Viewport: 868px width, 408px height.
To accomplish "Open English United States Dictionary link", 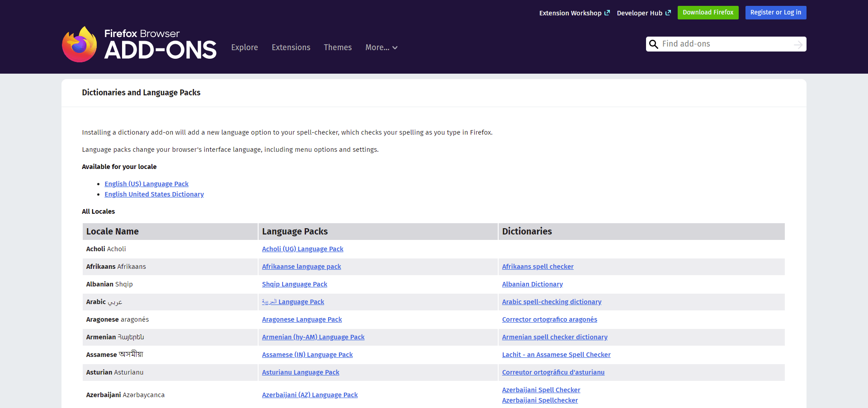I will [154, 194].
